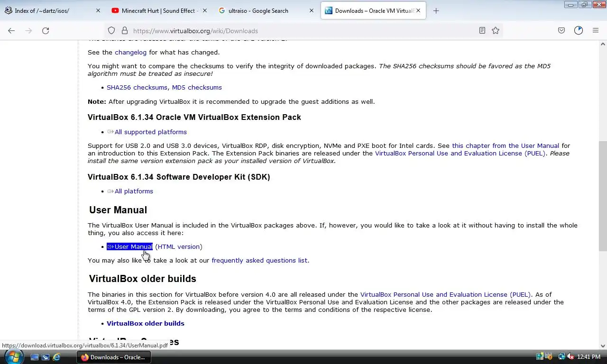Select the Firefox Downloads – Oracle taskbar button
The height and width of the screenshot is (364, 607).
click(x=114, y=357)
